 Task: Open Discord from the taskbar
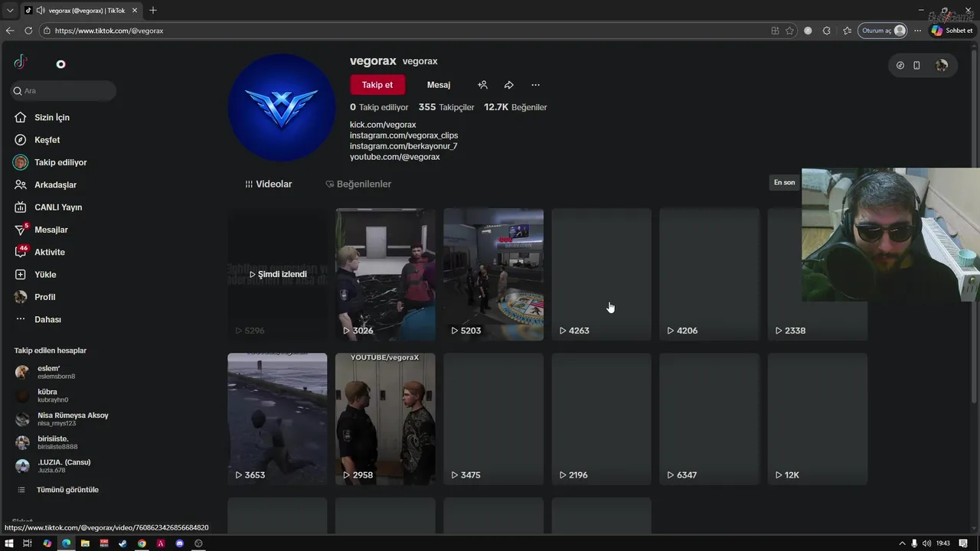pos(180,543)
